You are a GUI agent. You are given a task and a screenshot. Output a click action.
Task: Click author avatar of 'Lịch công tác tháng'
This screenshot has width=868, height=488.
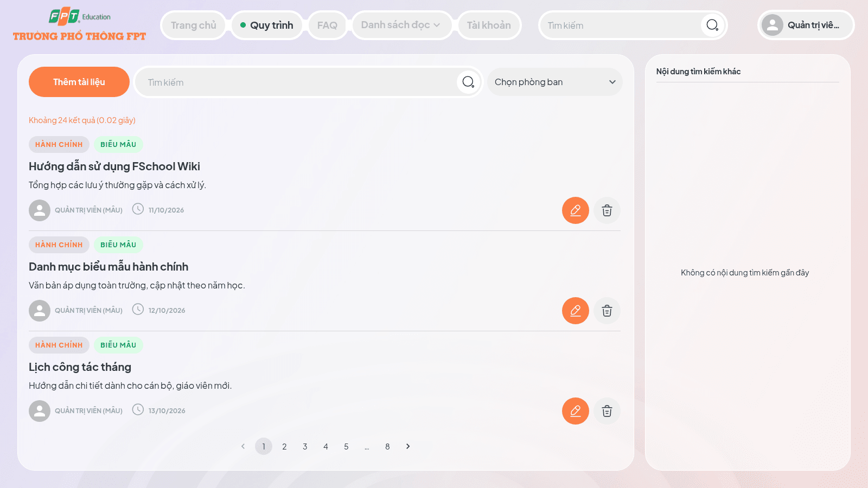point(40,411)
